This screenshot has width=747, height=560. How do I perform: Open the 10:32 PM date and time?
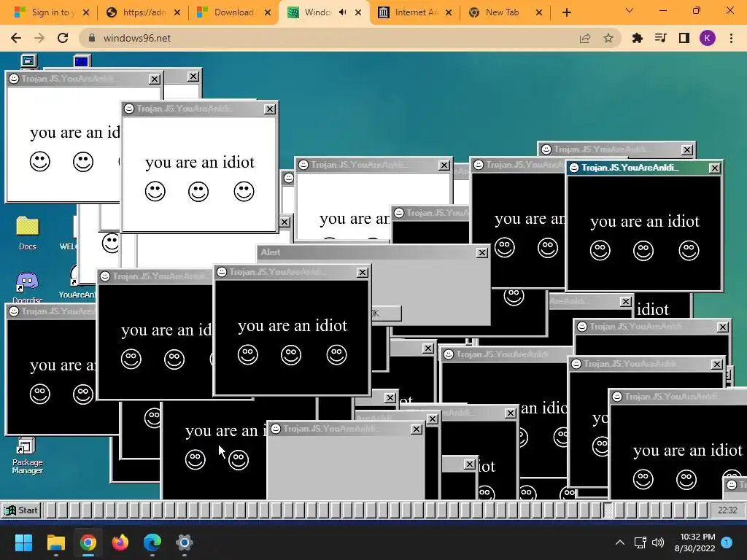694,542
